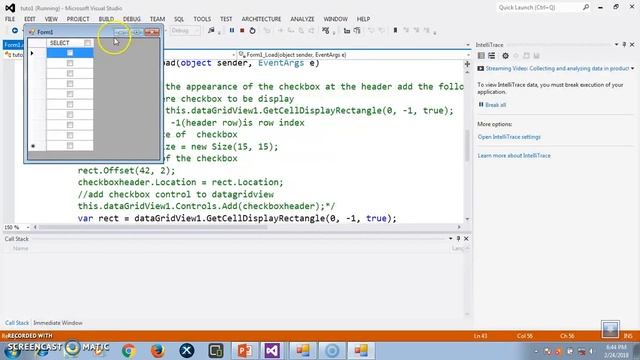Screen dimensions: 640x360
Task: Open the TOOLS menu
Action: (202, 19)
